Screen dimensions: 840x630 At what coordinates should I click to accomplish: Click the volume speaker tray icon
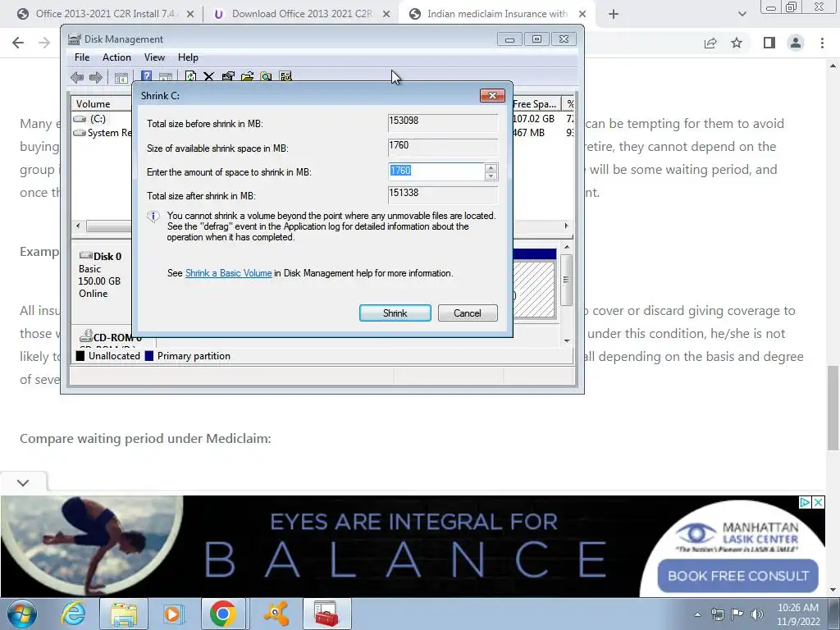(x=757, y=614)
